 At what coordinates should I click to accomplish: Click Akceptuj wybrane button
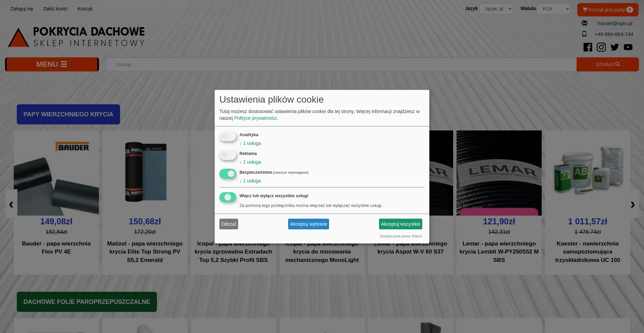(x=309, y=224)
